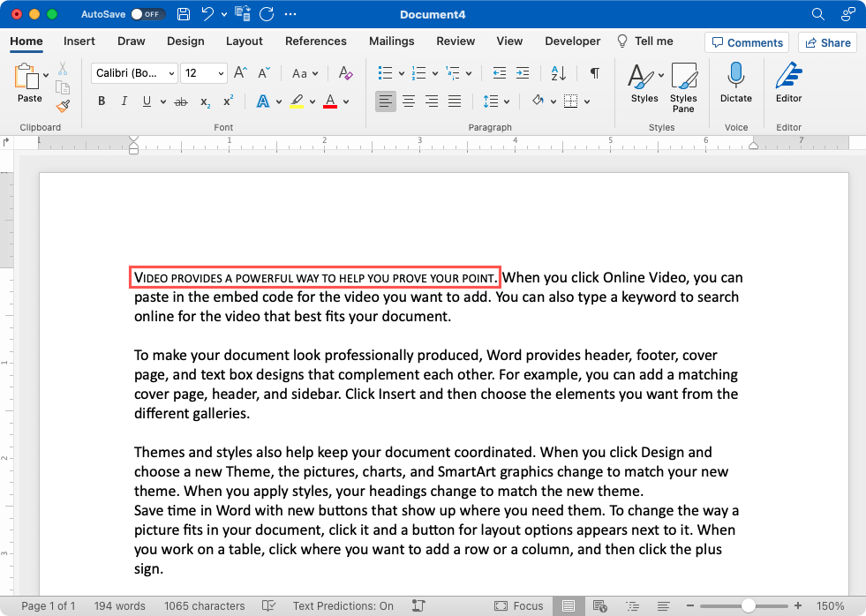
Task: Enable subscript formatting
Action: (204, 101)
